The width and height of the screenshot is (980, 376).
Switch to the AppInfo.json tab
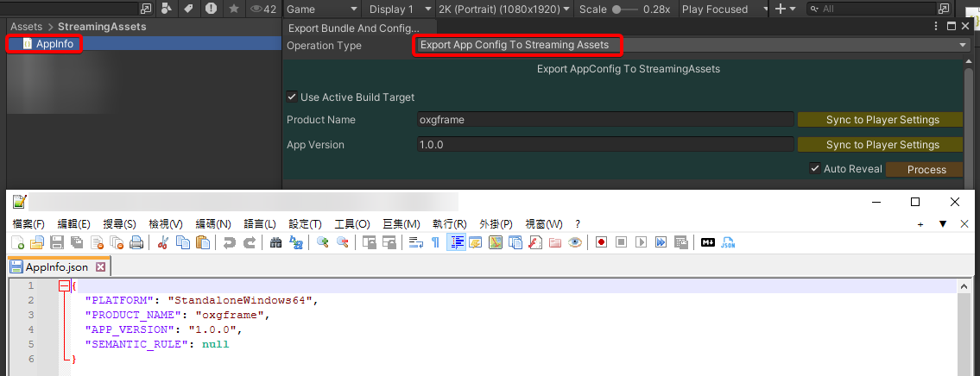pyautogui.click(x=56, y=267)
